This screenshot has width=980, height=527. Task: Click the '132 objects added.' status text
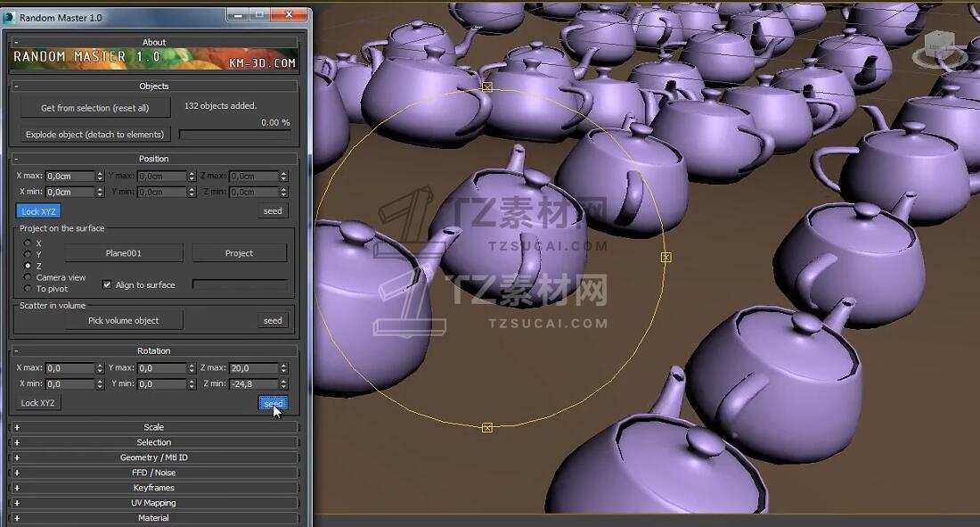[221, 106]
